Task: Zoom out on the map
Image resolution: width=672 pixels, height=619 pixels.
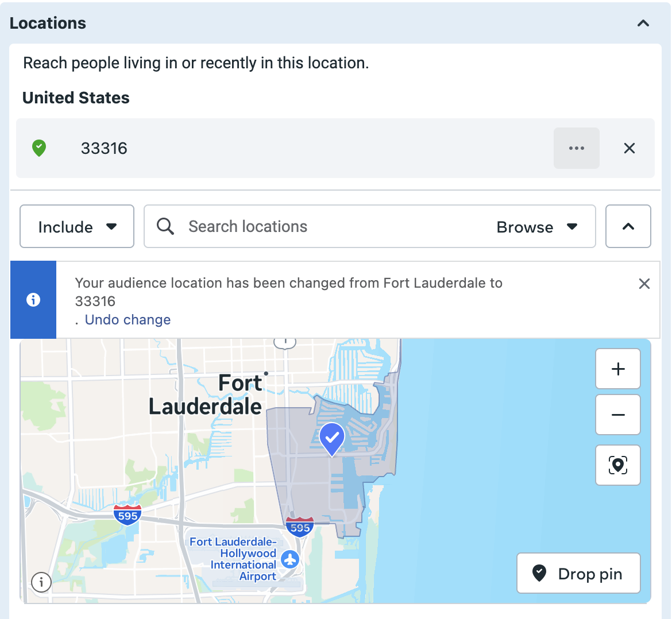Action: 617,415
